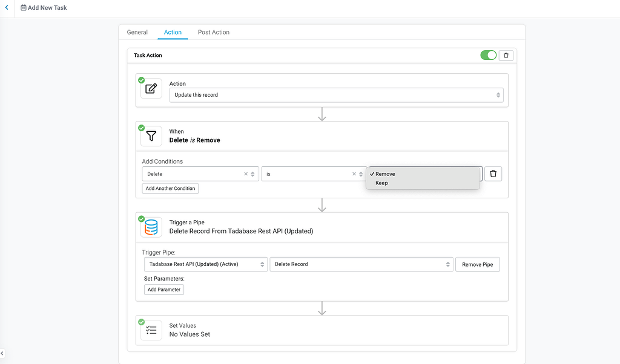Screen dimensions: 620x364
Task: Click the Remove Pipe button
Action: pyautogui.click(x=478, y=264)
